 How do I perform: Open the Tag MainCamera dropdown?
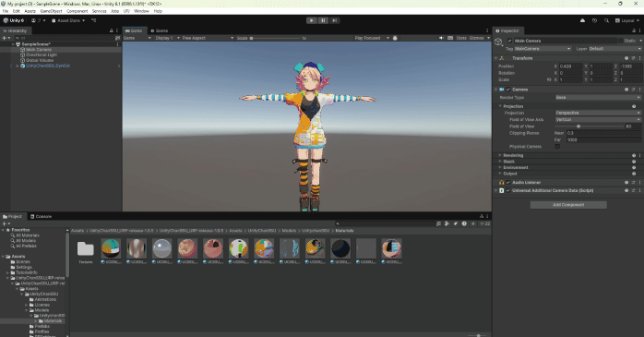[543, 49]
